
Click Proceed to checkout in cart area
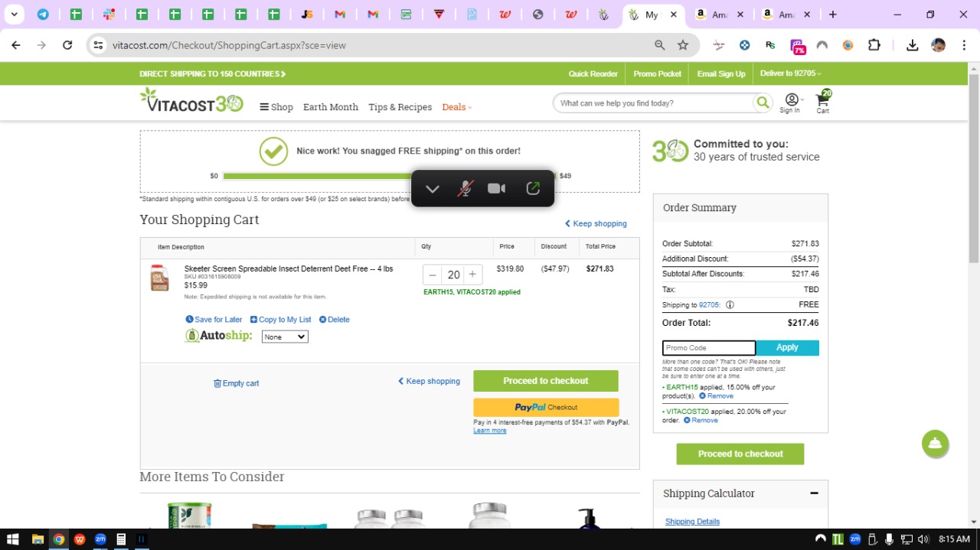coord(546,381)
